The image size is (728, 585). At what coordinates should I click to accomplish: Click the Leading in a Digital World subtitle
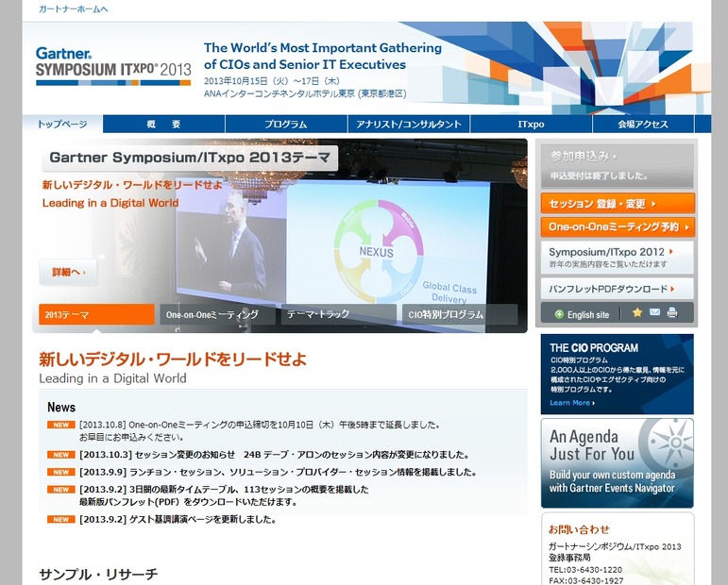pos(112,378)
